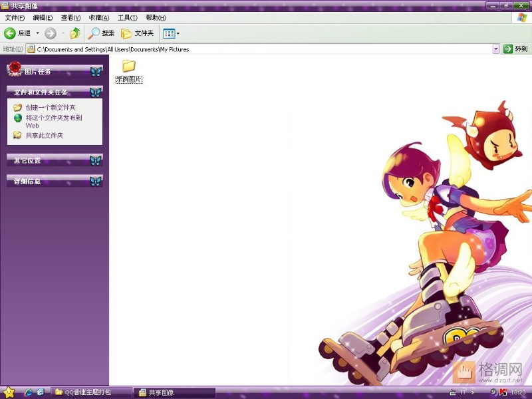This screenshot has width=532, height=399.
Task: Click the globe publish-to-Web icon
Action: tap(18, 118)
